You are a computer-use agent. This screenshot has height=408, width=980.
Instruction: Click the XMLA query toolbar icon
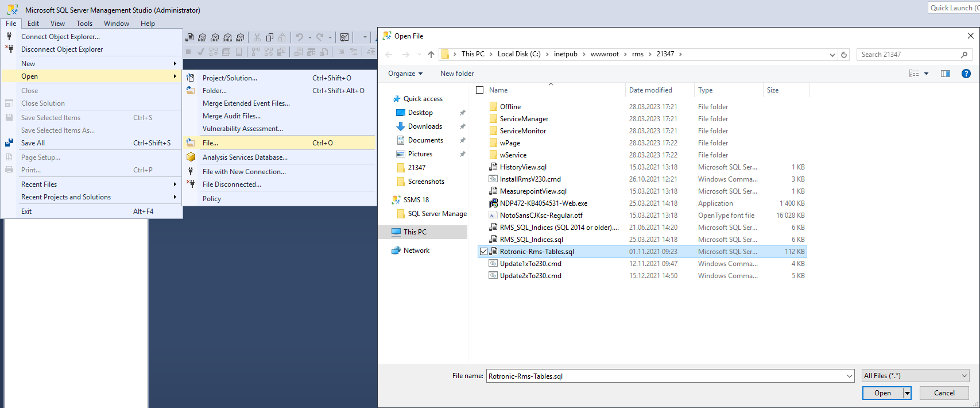pyautogui.click(x=227, y=37)
